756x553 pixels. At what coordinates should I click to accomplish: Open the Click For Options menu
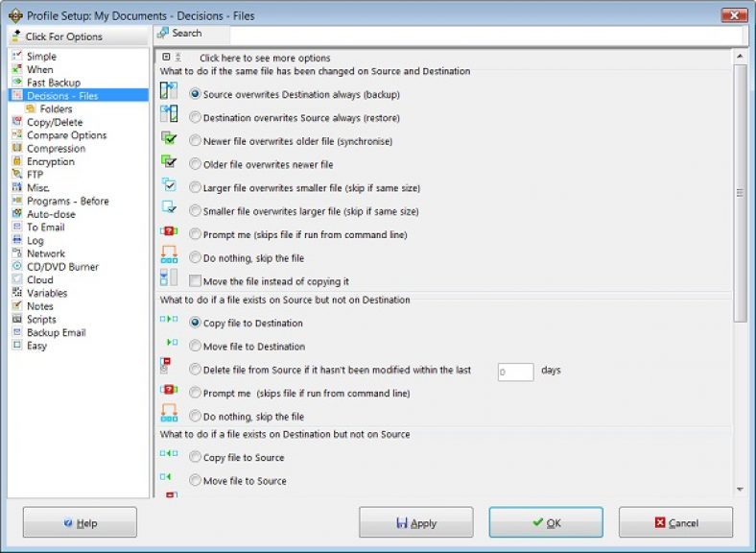click(x=78, y=36)
